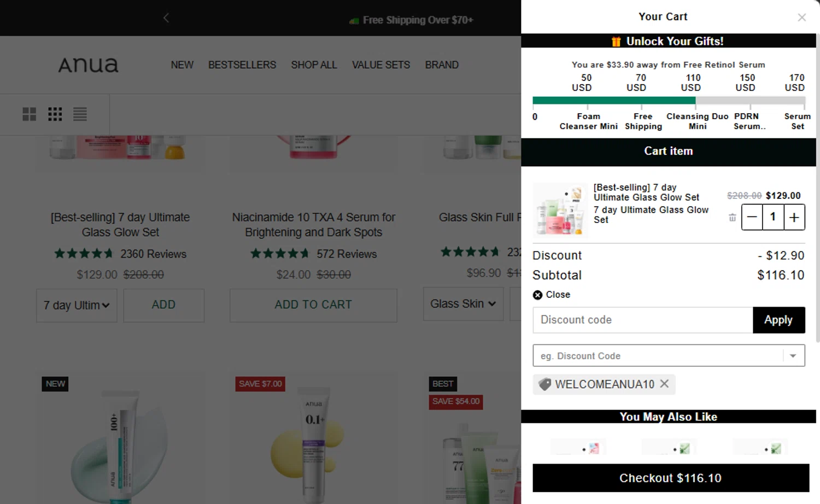The width and height of the screenshot is (820, 504).
Task: Click the PDRN Serum milestone label
Action: [749, 121]
